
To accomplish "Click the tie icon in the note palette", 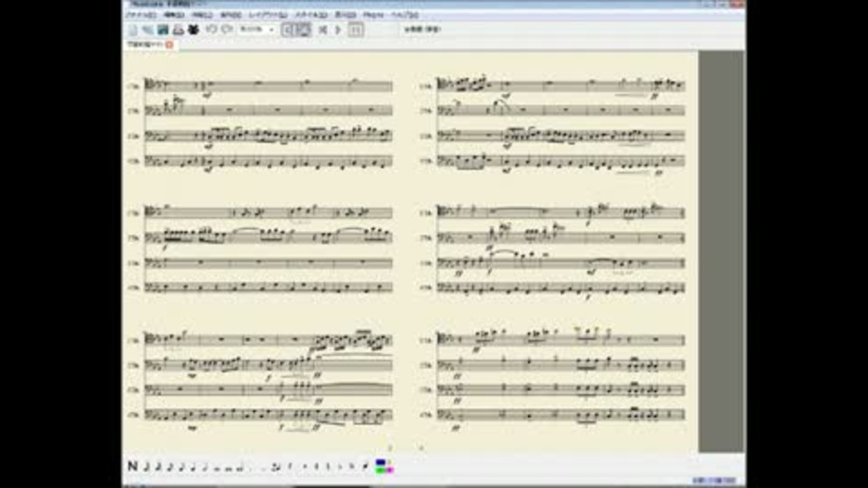I will pos(275,467).
